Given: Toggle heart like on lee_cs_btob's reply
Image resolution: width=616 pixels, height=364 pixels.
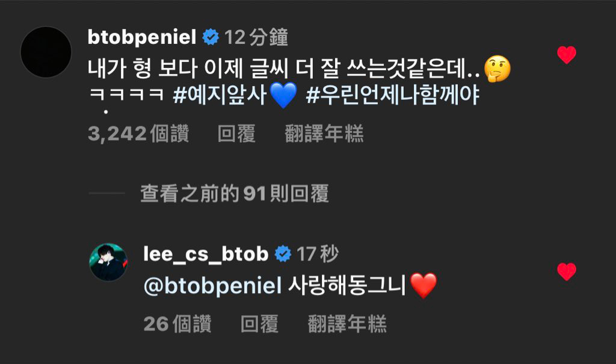Looking at the screenshot, I should pyautogui.click(x=566, y=271).
